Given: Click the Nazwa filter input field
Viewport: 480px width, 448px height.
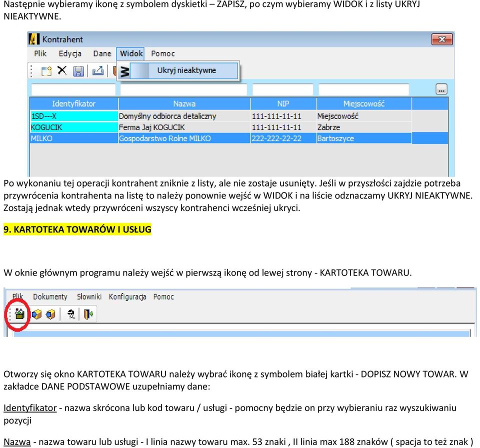Looking at the screenshot, I should pos(183,89).
